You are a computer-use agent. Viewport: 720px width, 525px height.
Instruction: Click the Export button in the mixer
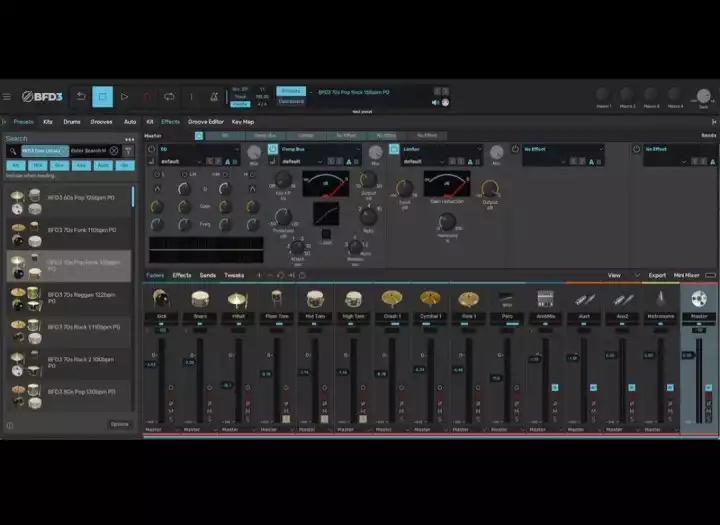tap(657, 275)
